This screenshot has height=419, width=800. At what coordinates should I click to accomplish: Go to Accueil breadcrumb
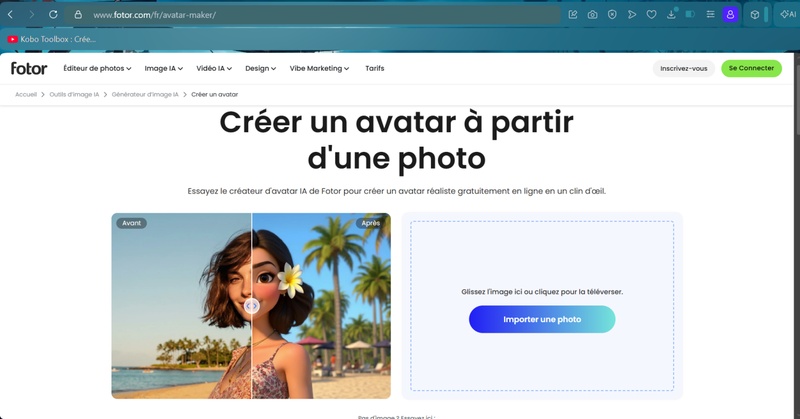click(x=26, y=94)
